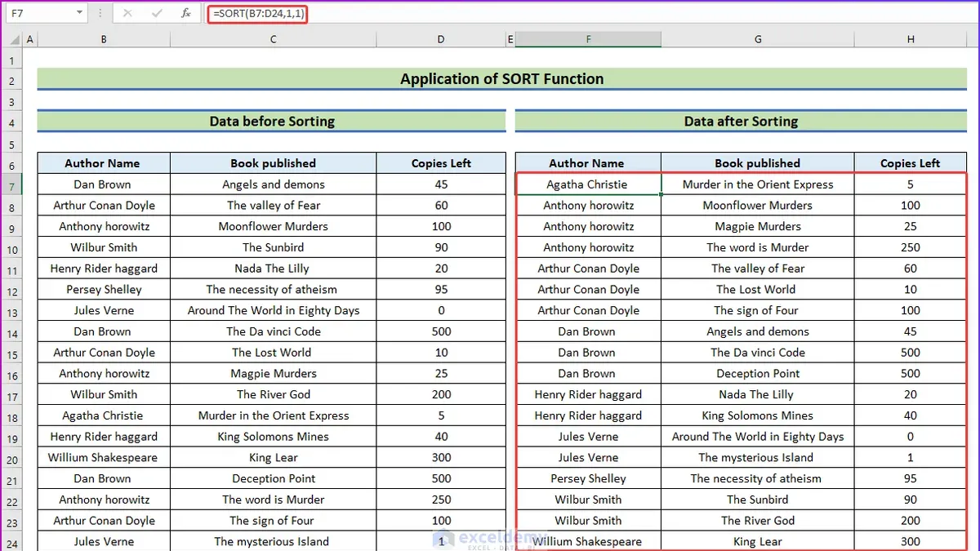Click 'King Lear' in column C
Screen dimensions: 980x551
pyautogui.click(x=273, y=458)
